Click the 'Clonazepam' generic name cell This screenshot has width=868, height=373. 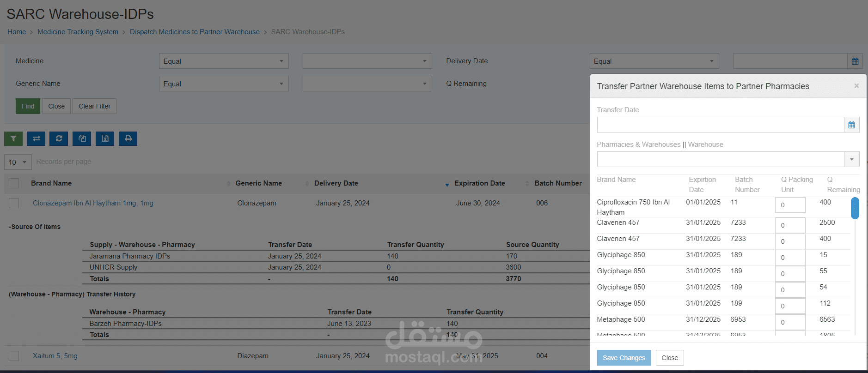coord(257,203)
